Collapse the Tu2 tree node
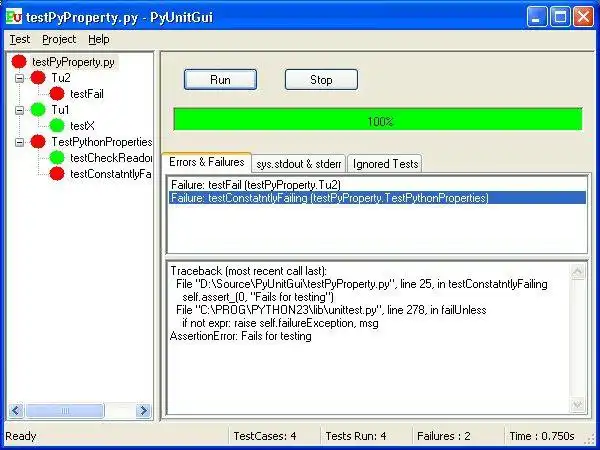Screen dimensions: 600x450 [19, 78]
